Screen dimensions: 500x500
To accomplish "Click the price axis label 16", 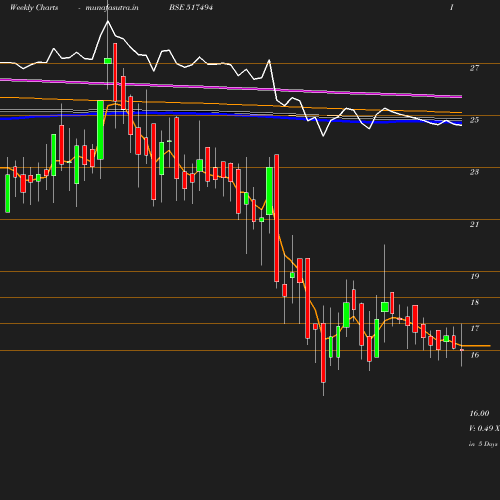I will tap(475, 355).
